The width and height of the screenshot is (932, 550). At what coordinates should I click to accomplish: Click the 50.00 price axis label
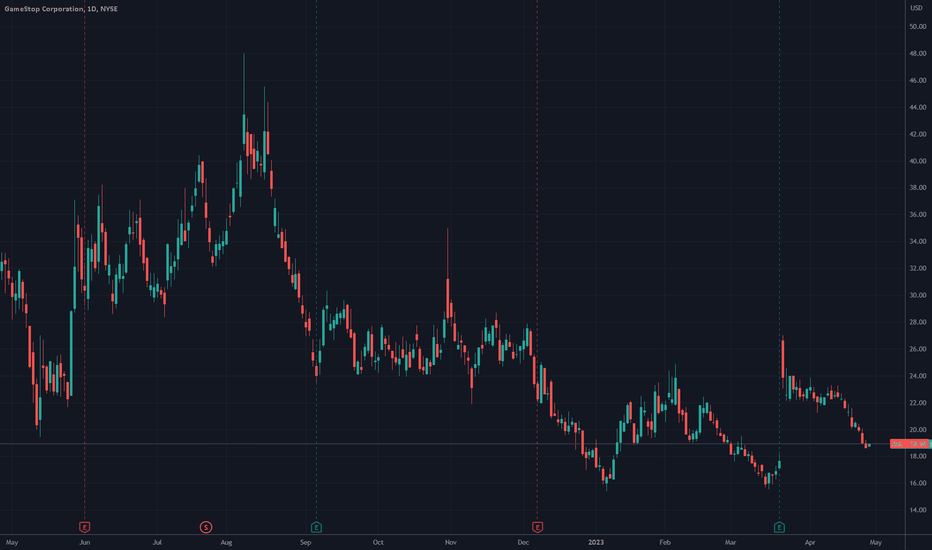point(917,26)
